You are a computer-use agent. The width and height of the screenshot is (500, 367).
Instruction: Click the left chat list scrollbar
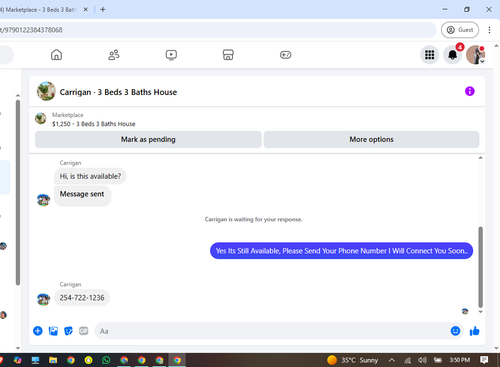click(18, 192)
